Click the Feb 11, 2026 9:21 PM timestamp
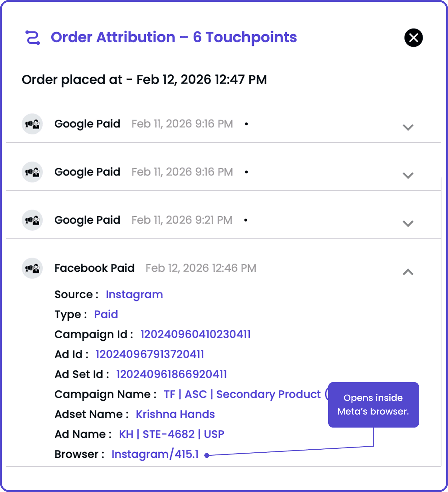This screenshot has width=448, height=492. pyautogui.click(x=182, y=220)
